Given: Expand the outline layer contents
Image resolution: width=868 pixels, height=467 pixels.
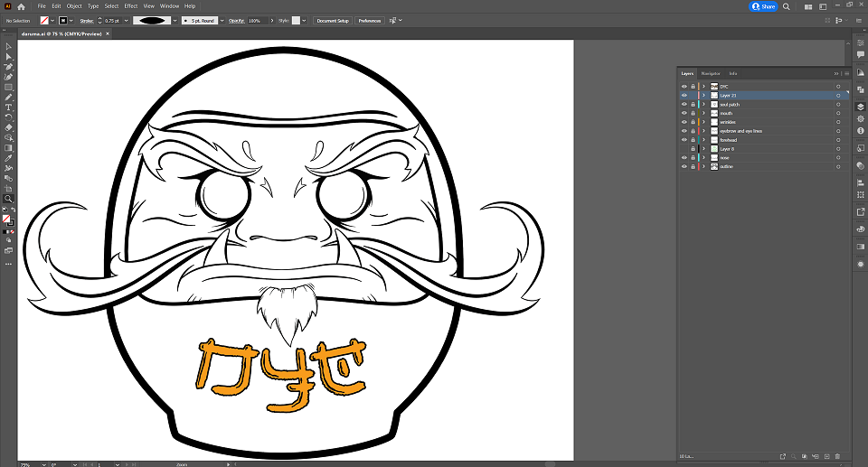Looking at the screenshot, I should coord(704,166).
